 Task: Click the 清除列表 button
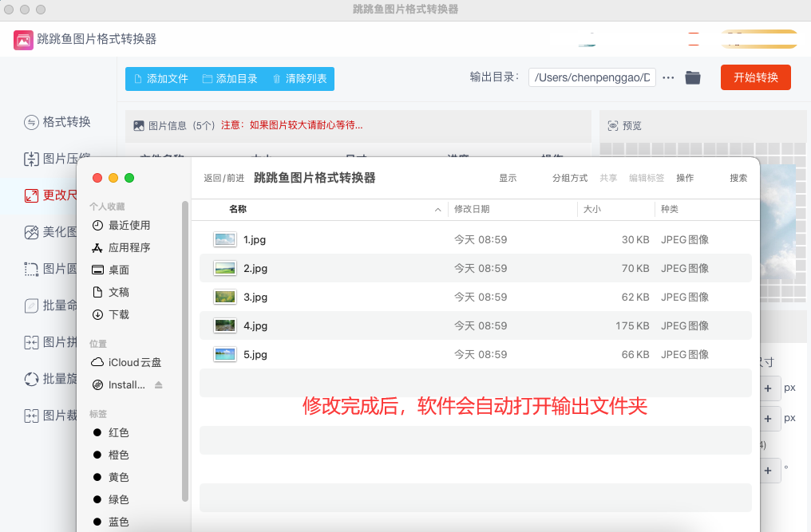point(299,79)
